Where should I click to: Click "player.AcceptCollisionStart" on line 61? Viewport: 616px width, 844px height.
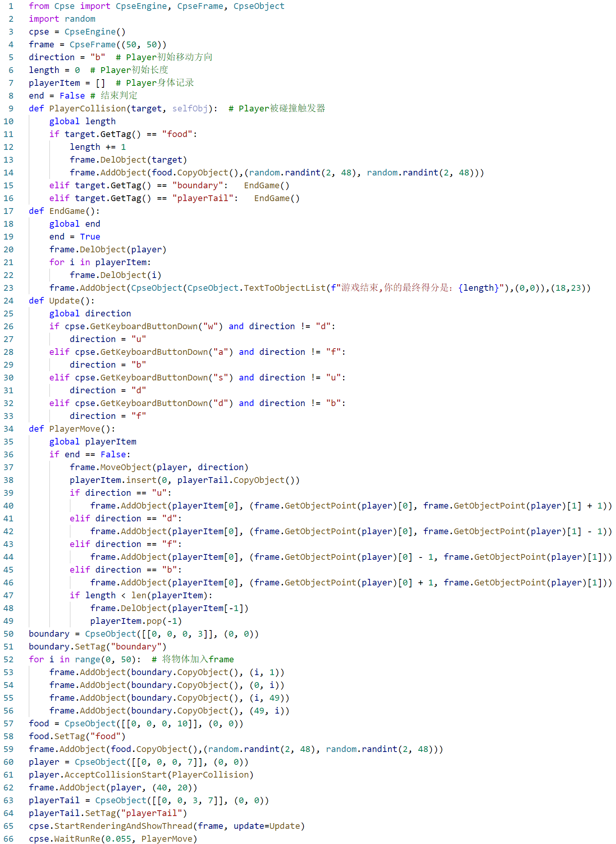(98, 775)
